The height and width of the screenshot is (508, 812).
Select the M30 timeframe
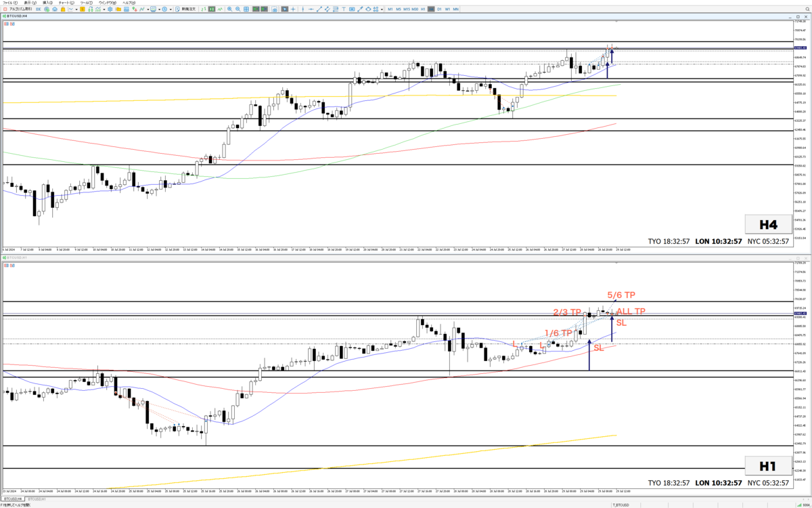pyautogui.click(x=415, y=9)
